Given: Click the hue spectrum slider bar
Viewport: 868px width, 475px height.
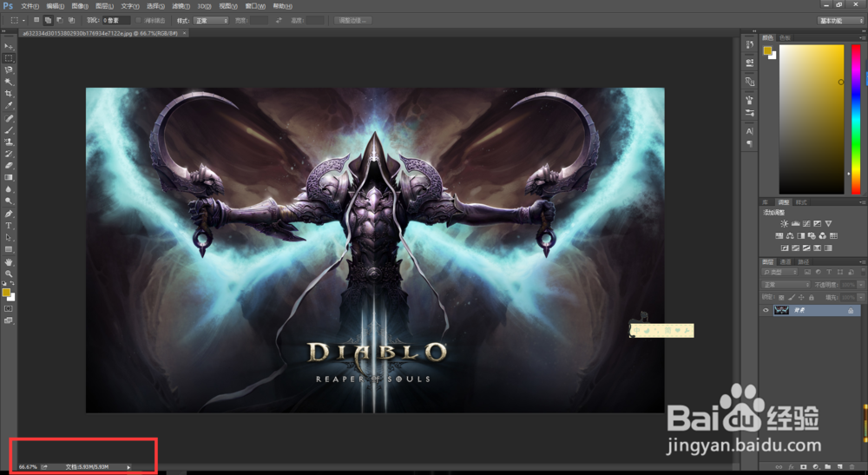Looking at the screenshot, I should point(856,119).
